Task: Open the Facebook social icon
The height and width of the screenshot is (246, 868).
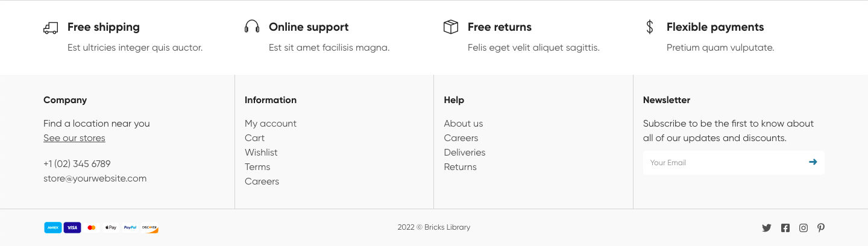Action: click(785, 228)
